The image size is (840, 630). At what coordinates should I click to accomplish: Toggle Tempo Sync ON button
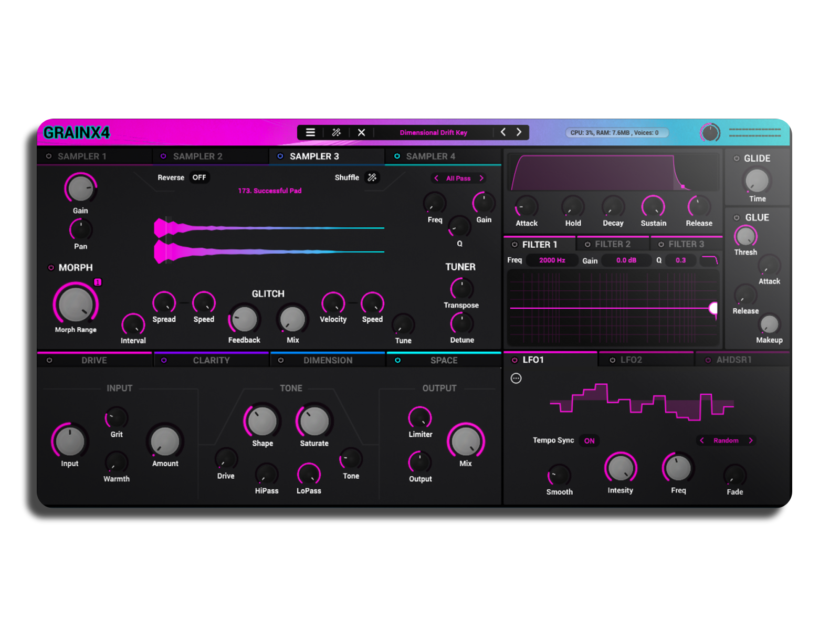pos(589,441)
